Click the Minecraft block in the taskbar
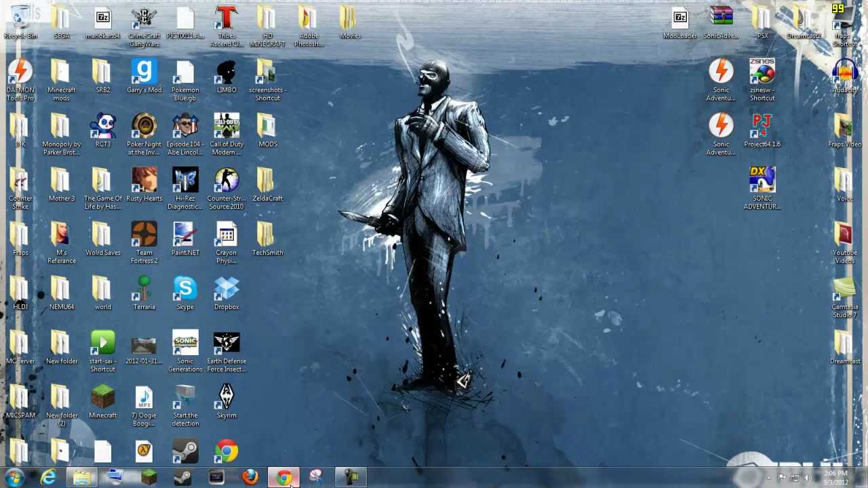 click(x=149, y=478)
